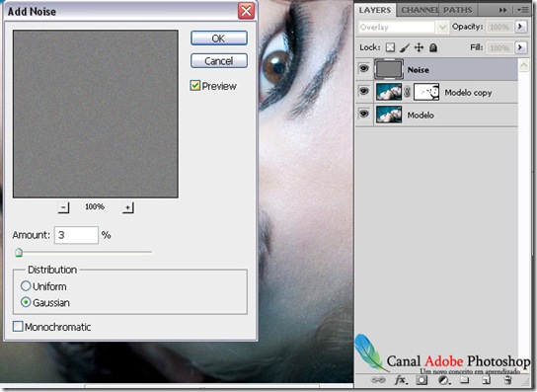Click the Fill 100% value field
The height and width of the screenshot is (392, 537).
click(499, 47)
